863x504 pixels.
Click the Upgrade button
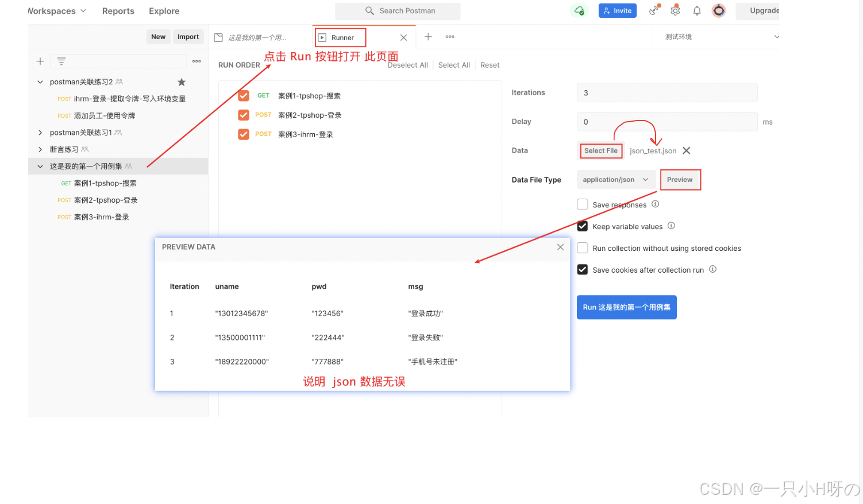[x=758, y=10]
